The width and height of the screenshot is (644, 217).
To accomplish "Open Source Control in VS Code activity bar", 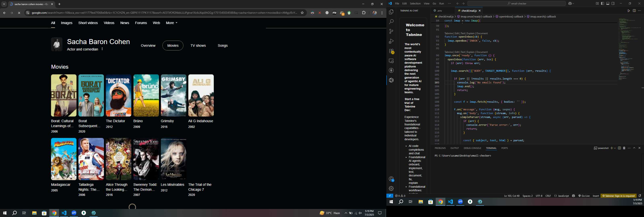I will pos(391,32).
